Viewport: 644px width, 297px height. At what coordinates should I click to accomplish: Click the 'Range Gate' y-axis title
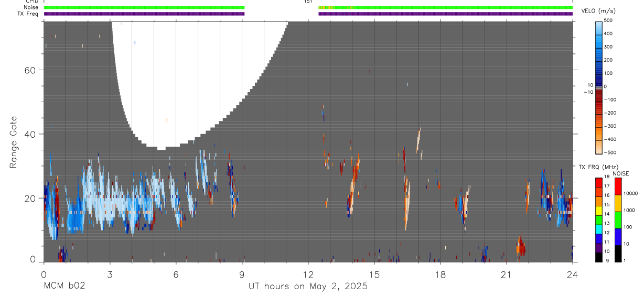click(13, 142)
